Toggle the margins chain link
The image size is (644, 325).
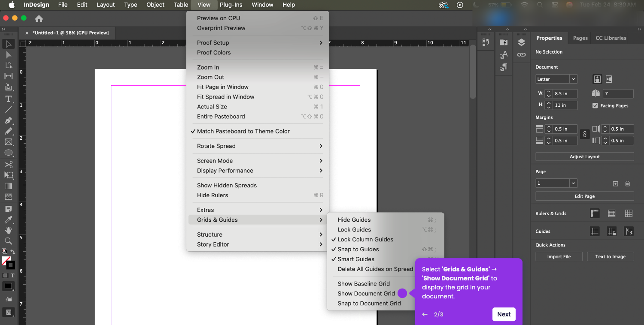(x=584, y=135)
